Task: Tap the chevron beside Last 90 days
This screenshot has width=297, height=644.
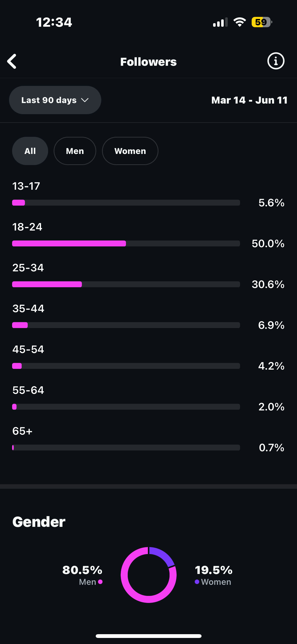Action: pos(85,100)
